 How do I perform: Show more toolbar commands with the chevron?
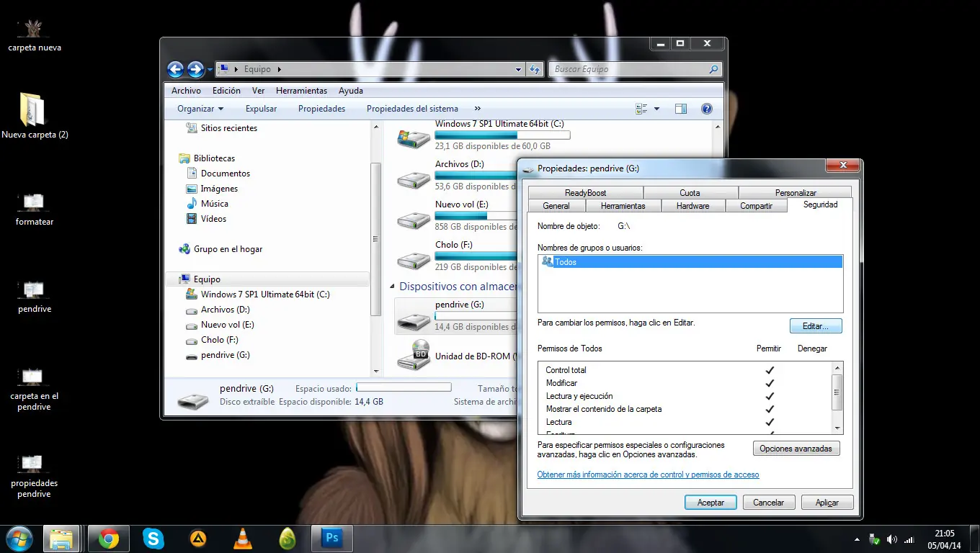[x=477, y=109]
